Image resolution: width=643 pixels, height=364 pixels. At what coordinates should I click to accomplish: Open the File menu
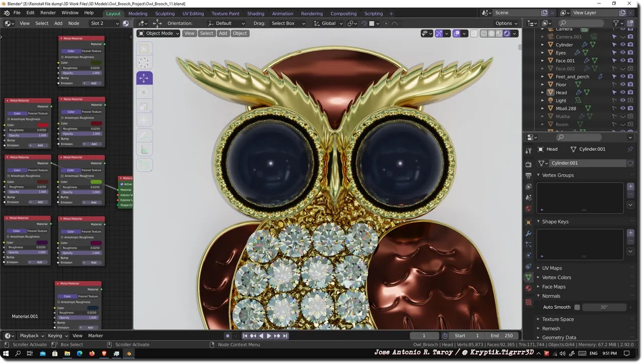click(17, 13)
